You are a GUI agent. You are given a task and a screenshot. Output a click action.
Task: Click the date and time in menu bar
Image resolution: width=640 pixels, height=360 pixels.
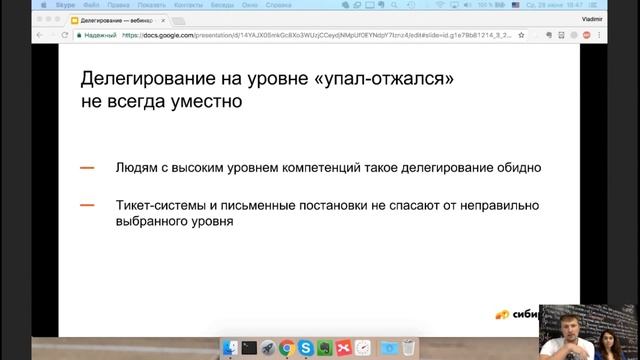[555, 5]
